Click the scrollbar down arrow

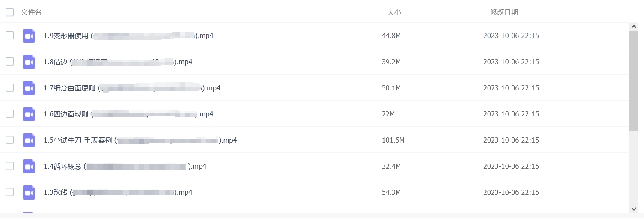pyautogui.click(x=634, y=208)
